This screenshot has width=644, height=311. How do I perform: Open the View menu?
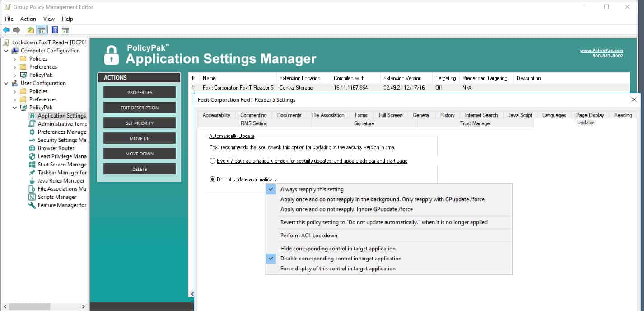(x=49, y=19)
